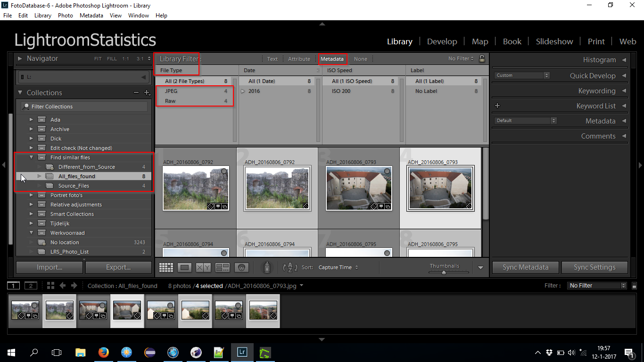Toggle the module picker with the top arrow
The width and height of the screenshot is (644, 362).
pyautogui.click(x=322, y=24)
